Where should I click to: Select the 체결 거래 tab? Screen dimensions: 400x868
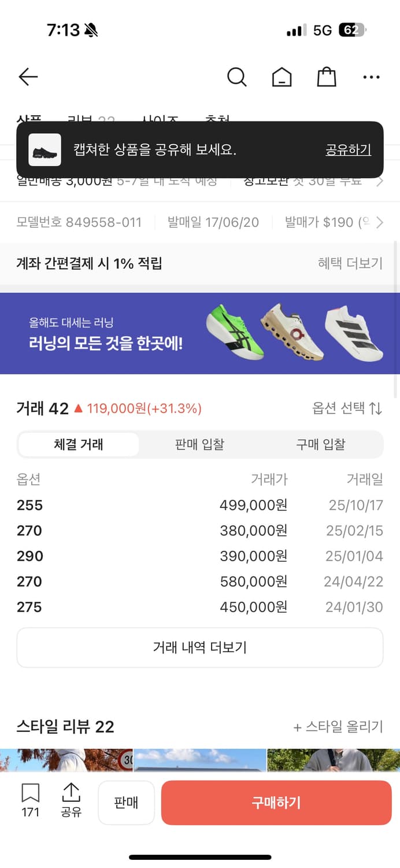click(x=79, y=444)
